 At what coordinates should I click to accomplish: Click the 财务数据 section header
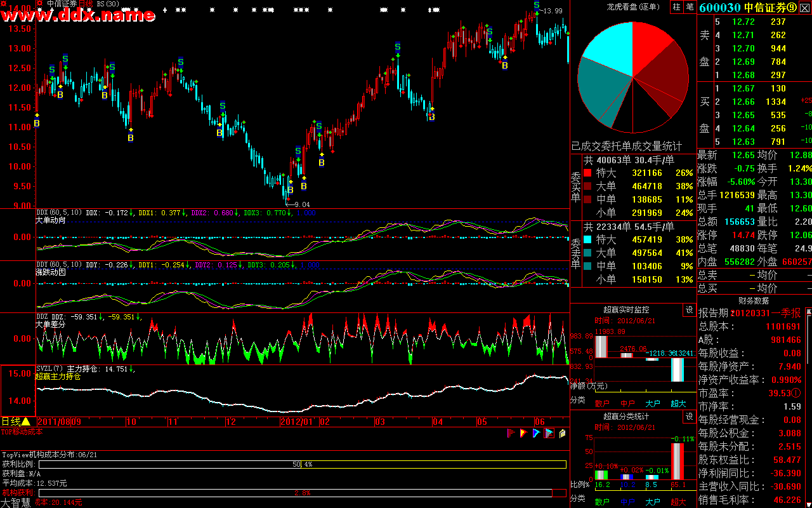(x=754, y=300)
